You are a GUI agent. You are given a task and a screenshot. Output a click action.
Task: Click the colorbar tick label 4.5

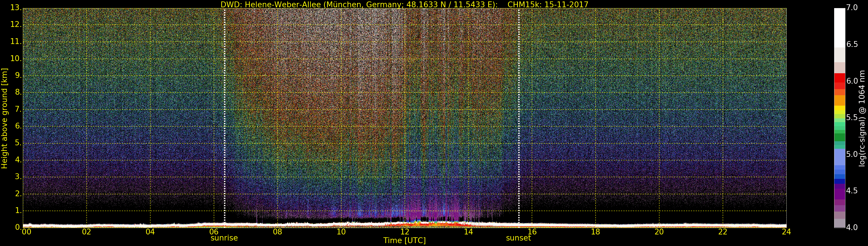coord(852,191)
